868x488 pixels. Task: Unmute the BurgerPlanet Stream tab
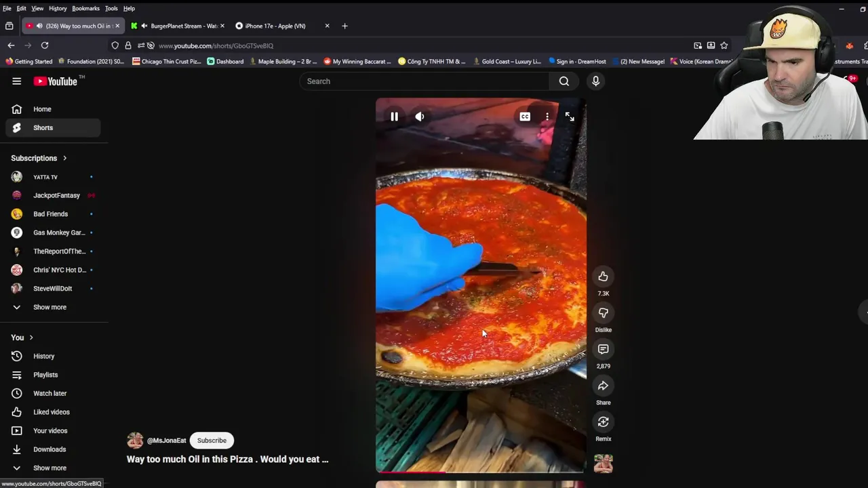pos(144,26)
